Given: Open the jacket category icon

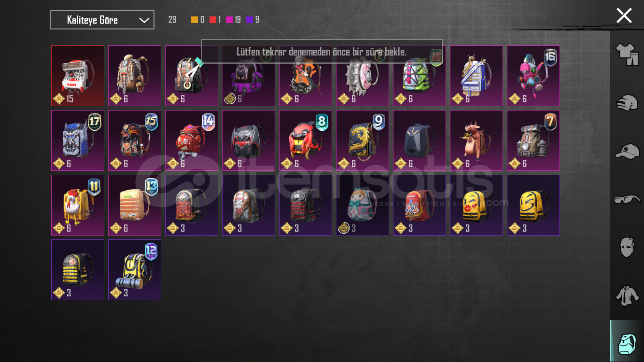Looking at the screenshot, I should point(627,295).
